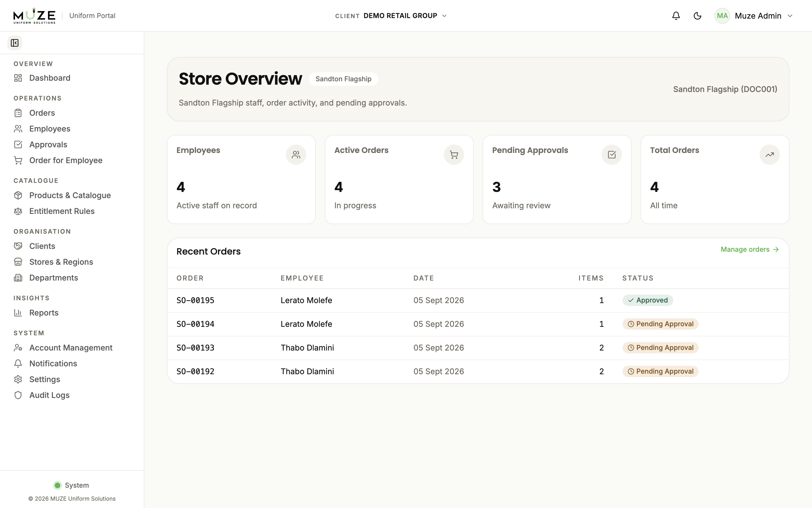
Task: Click Lerato Molefe in SO-00195 row
Action: [306, 300]
